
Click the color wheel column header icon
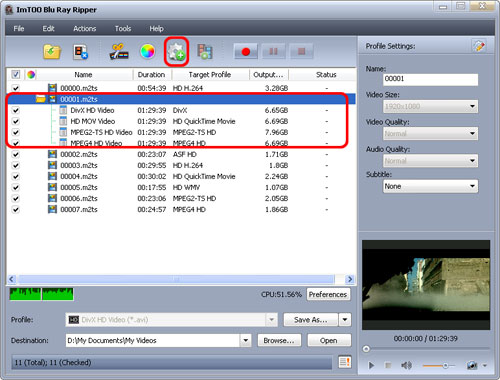31,74
